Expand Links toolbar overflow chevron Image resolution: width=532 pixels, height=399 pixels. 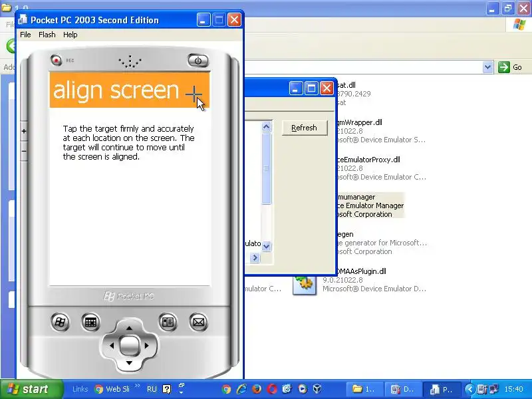138,386
